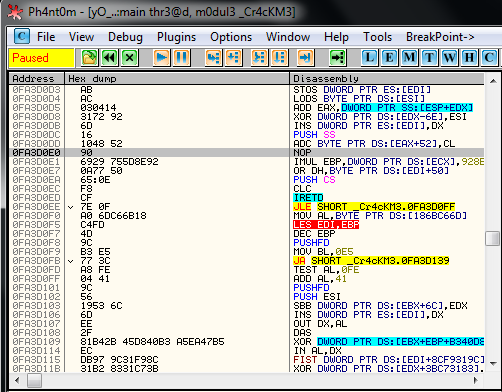Open the Tools menu

pos(377,37)
